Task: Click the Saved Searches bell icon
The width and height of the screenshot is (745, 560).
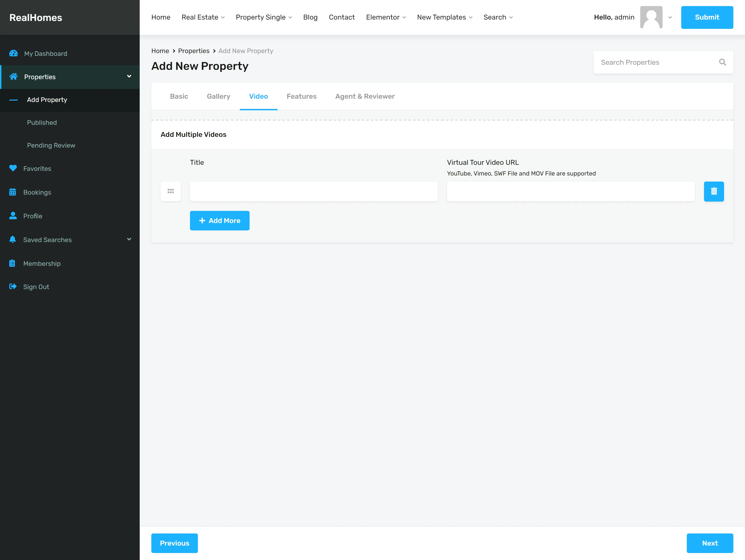Action: pyautogui.click(x=13, y=240)
